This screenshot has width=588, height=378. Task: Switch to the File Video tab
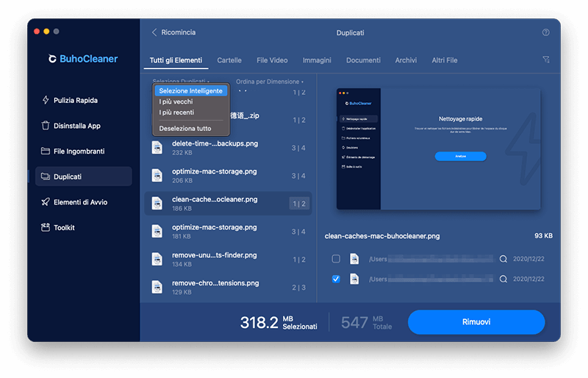click(272, 60)
